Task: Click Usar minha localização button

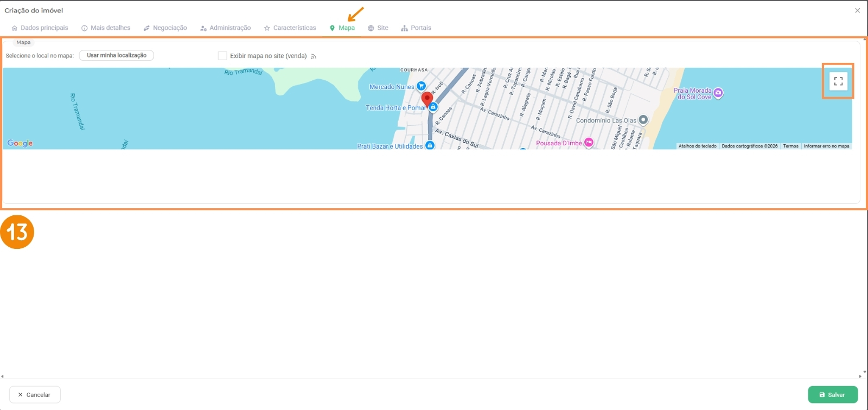Action: [116, 55]
